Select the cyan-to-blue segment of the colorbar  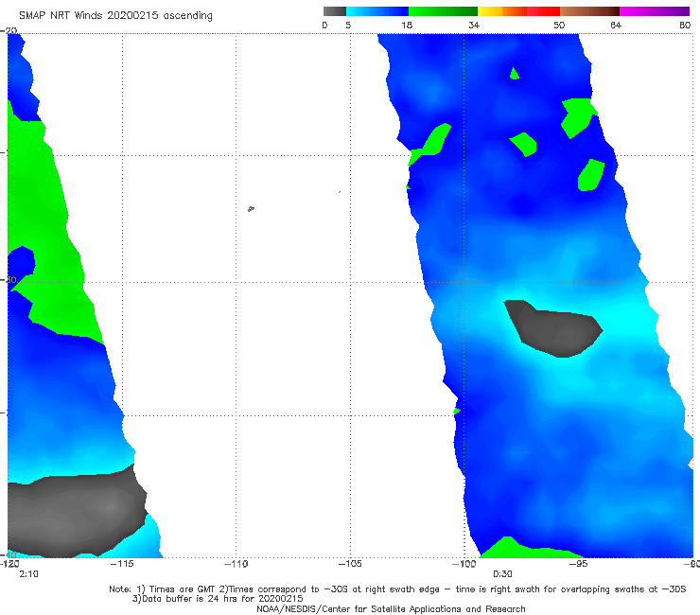pyautogui.click(x=377, y=11)
